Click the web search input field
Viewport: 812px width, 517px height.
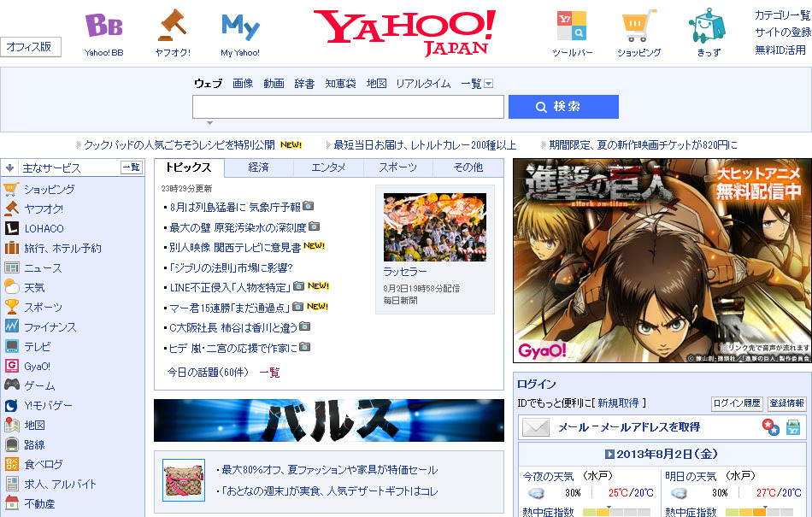click(348, 107)
